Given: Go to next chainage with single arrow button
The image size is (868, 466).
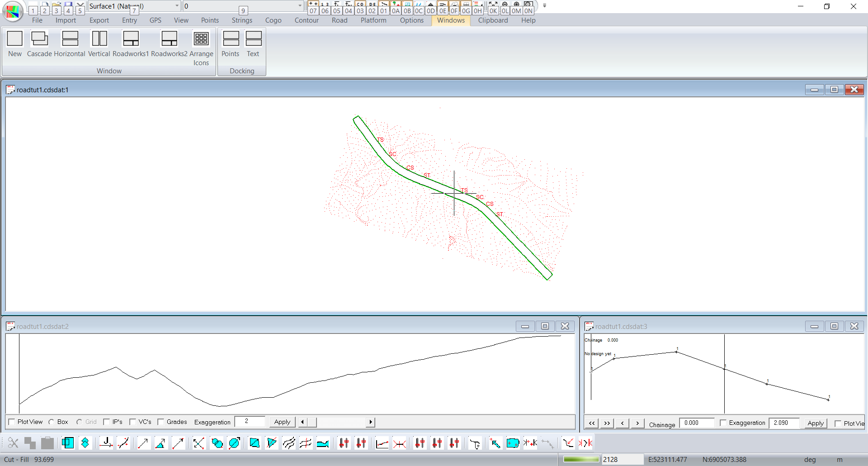Looking at the screenshot, I should click(637, 423).
